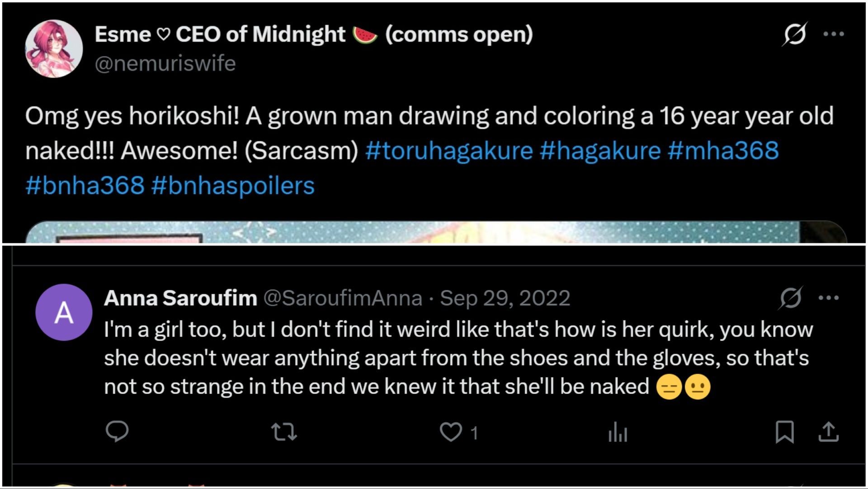Open the #hagakure hashtag link
Viewport: 868px width, 489px height.
[x=599, y=151]
